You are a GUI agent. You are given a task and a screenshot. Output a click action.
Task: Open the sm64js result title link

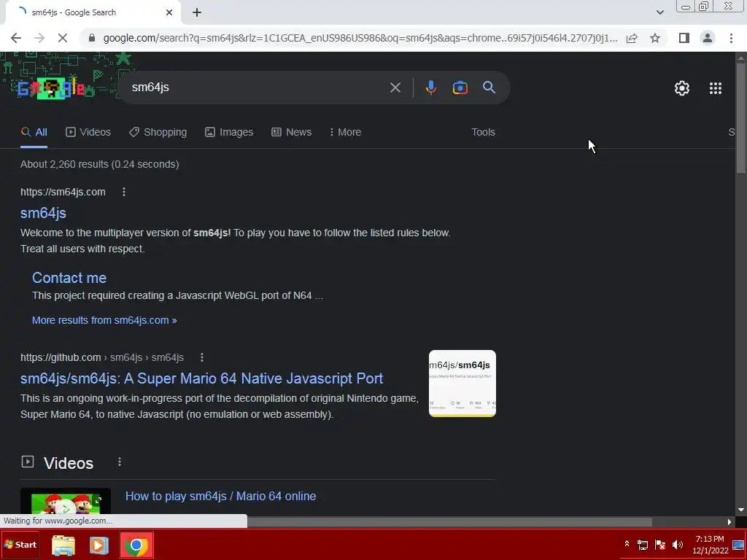coord(43,213)
